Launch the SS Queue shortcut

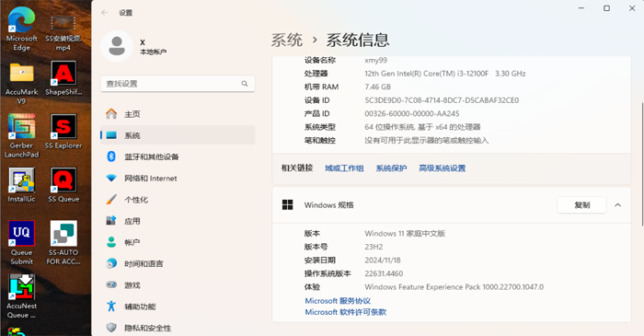[63, 185]
